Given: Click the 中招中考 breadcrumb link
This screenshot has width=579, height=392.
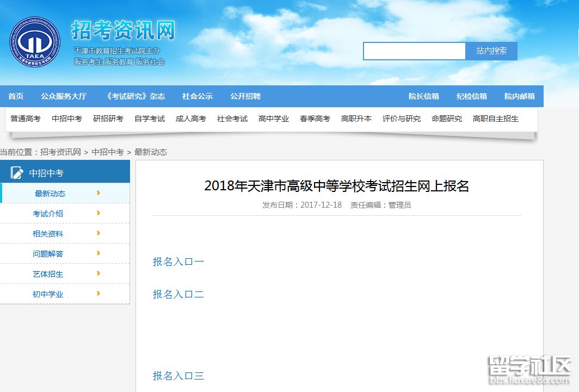Looking at the screenshot, I should (x=108, y=152).
